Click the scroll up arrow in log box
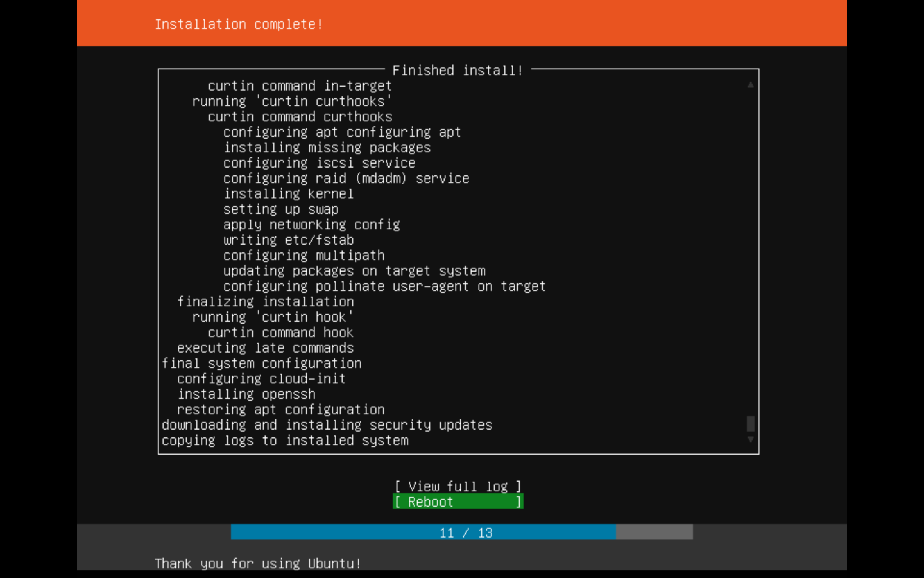The width and height of the screenshot is (924, 578). (x=750, y=85)
